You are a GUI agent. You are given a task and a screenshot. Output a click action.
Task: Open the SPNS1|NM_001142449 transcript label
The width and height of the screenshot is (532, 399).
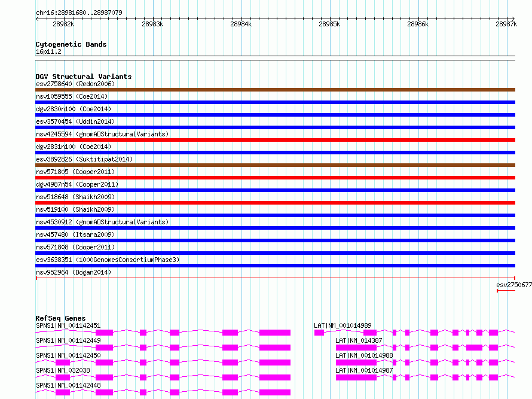[x=68, y=340]
